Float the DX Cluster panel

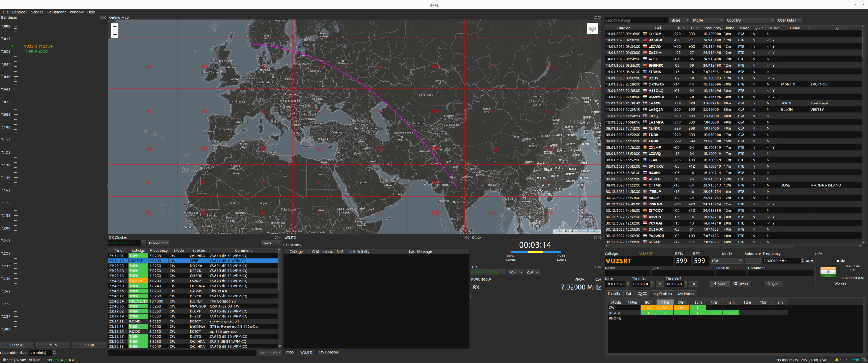click(276, 237)
